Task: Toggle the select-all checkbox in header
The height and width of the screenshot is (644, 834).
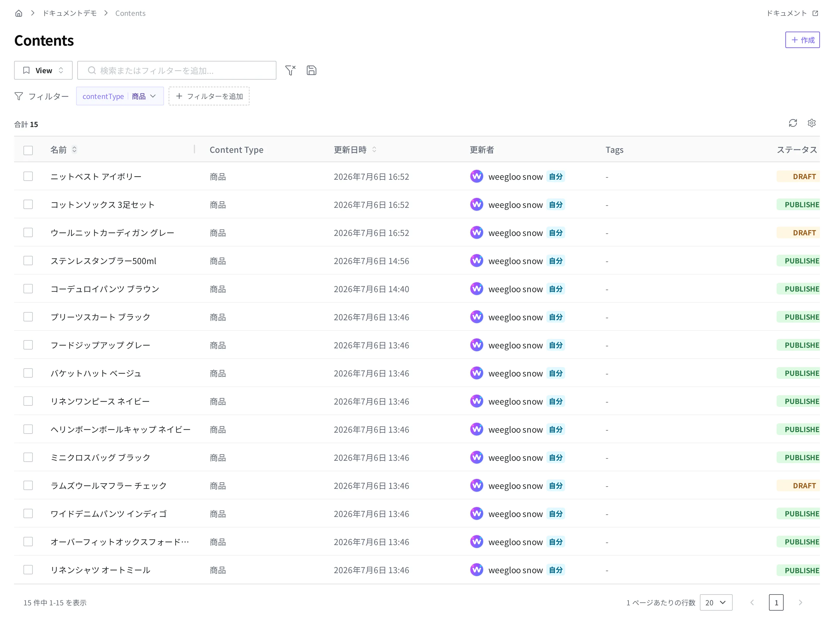Action: [x=28, y=150]
